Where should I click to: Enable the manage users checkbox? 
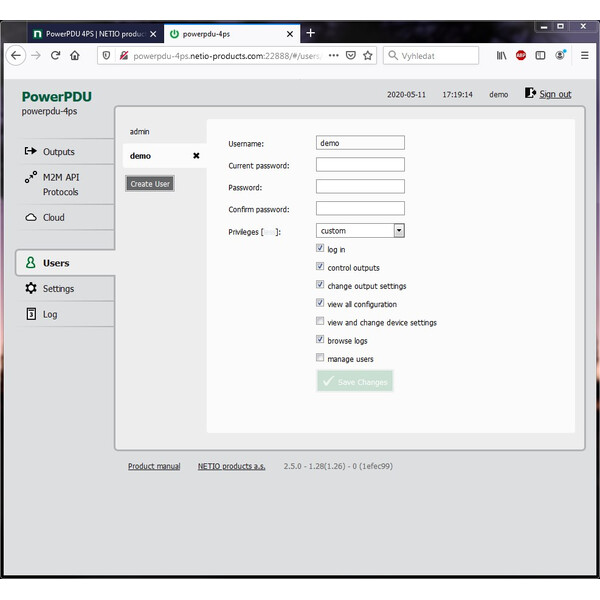click(320, 358)
